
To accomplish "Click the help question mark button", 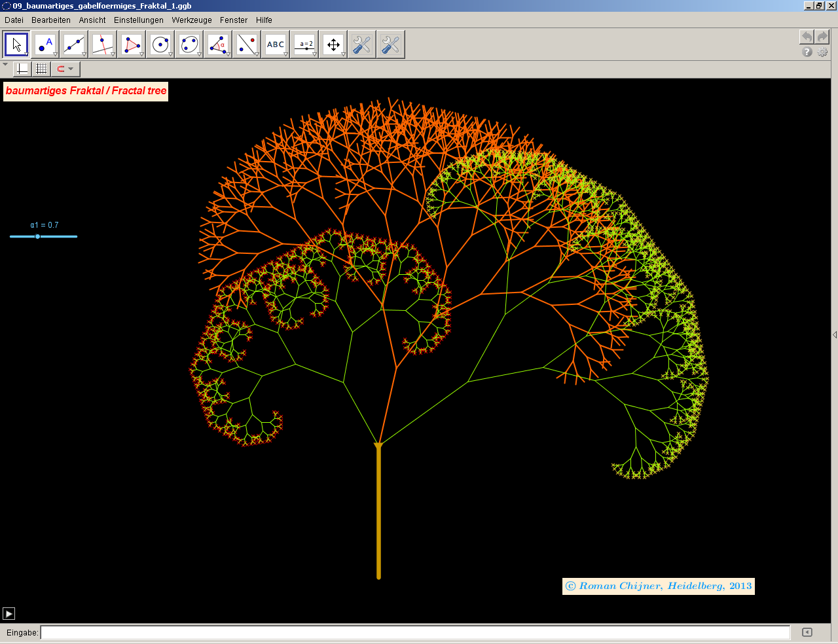I will point(807,52).
